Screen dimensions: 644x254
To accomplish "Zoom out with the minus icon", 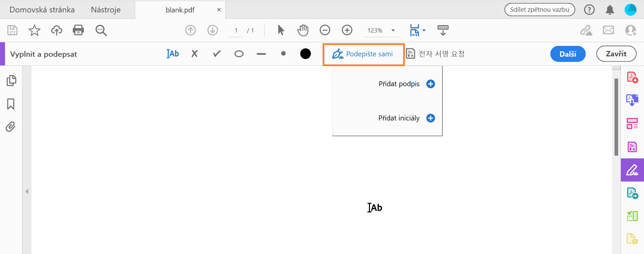I will (325, 30).
